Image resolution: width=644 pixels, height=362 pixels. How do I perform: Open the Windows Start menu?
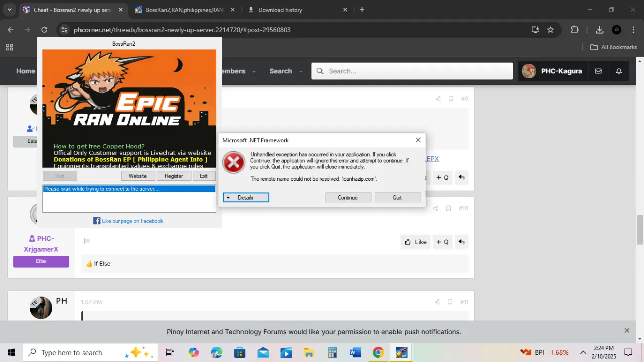point(11,352)
